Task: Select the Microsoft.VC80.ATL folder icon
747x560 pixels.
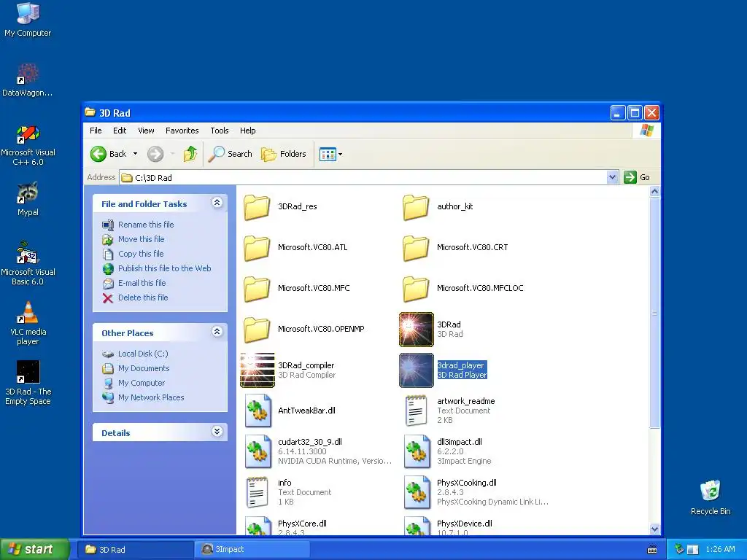Action: pyautogui.click(x=258, y=248)
